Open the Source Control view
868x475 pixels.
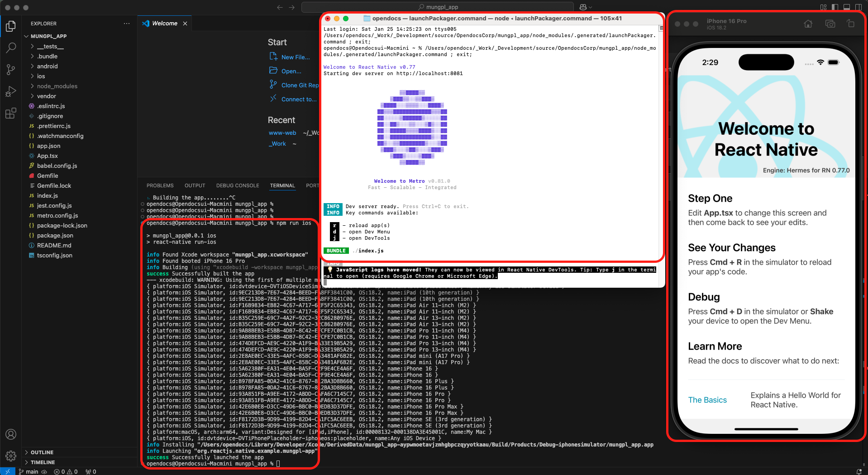(11, 70)
